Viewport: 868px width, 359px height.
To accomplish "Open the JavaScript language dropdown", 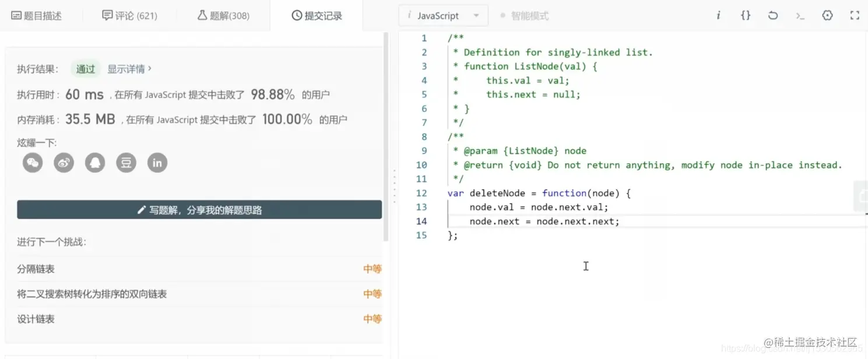I will pyautogui.click(x=443, y=16).
